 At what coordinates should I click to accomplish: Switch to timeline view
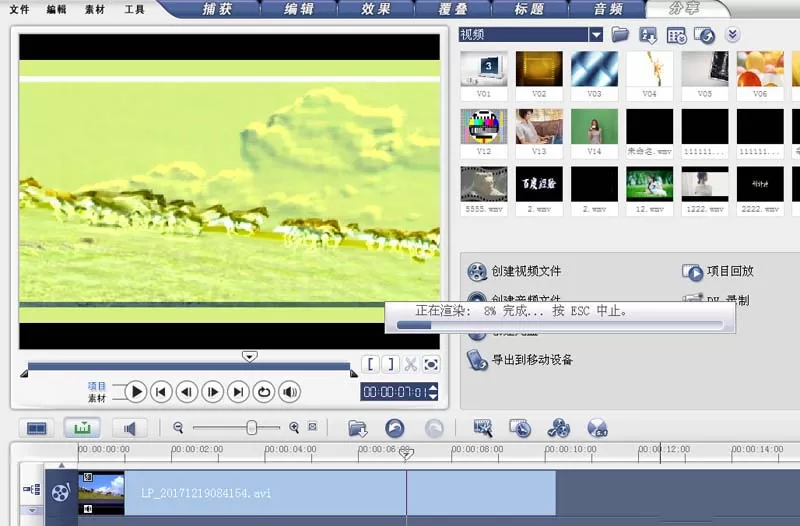pyautogui.click(x=82, y=428)
